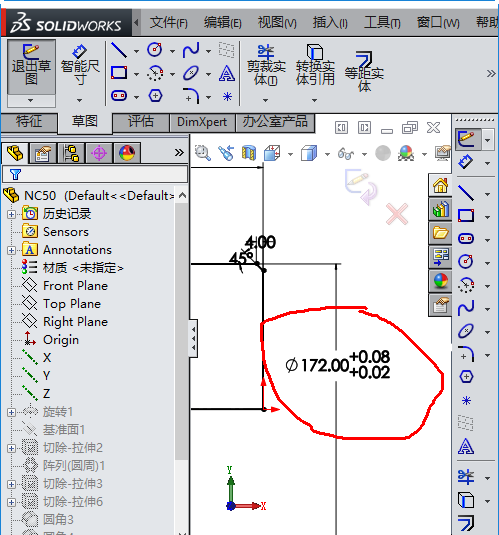This screenshot has height=535, width=499.
Task: Select Origin in the design tree
Action: 61,340
